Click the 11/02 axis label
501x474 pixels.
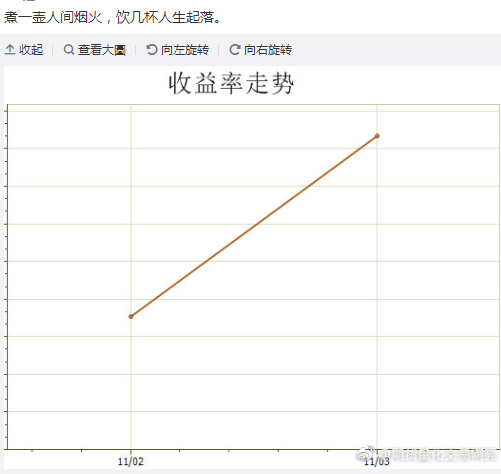(x=131, y=462)
